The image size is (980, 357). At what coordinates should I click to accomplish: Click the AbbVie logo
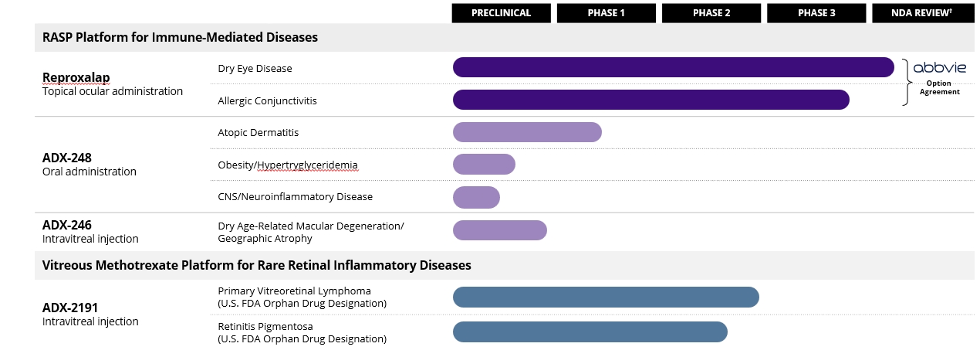click(x=939, y=68)
